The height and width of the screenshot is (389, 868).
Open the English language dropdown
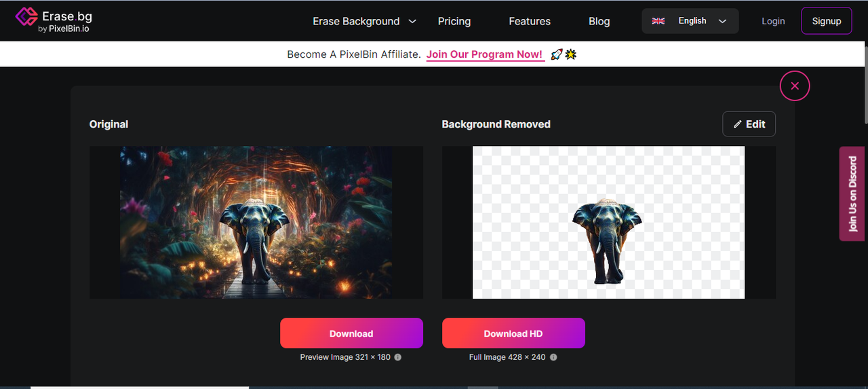(x=690, y=21)
